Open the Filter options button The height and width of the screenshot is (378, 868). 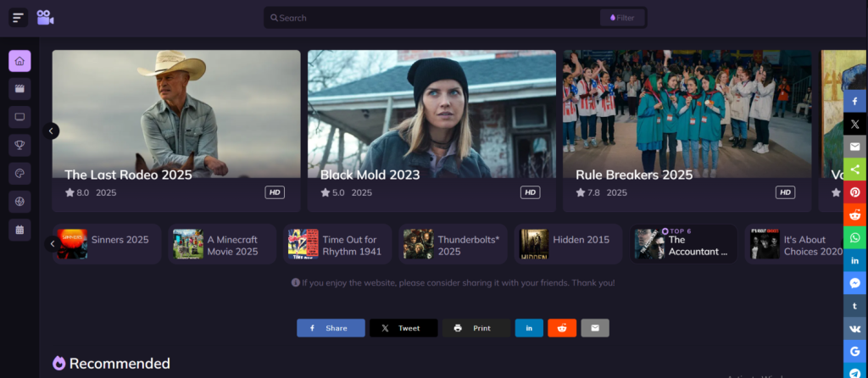tap(622, 18)
